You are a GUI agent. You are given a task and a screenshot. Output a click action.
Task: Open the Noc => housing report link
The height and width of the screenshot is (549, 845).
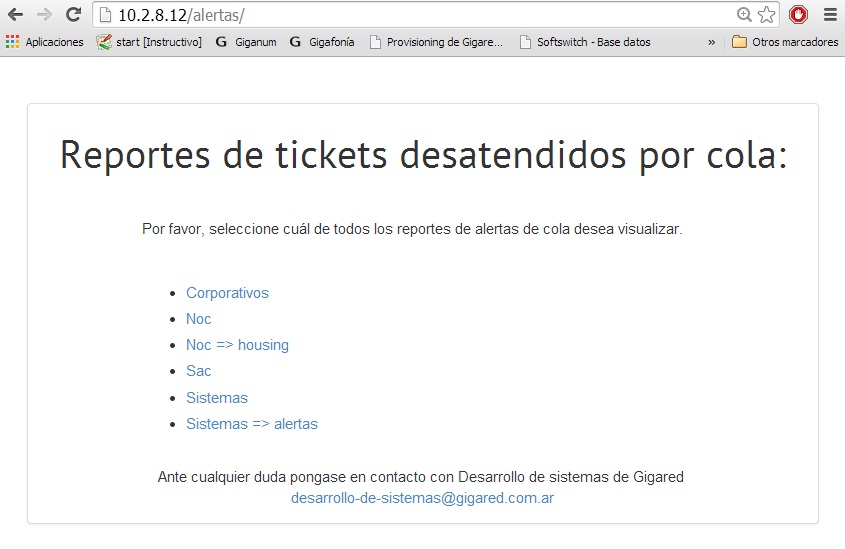click(237, 345)
